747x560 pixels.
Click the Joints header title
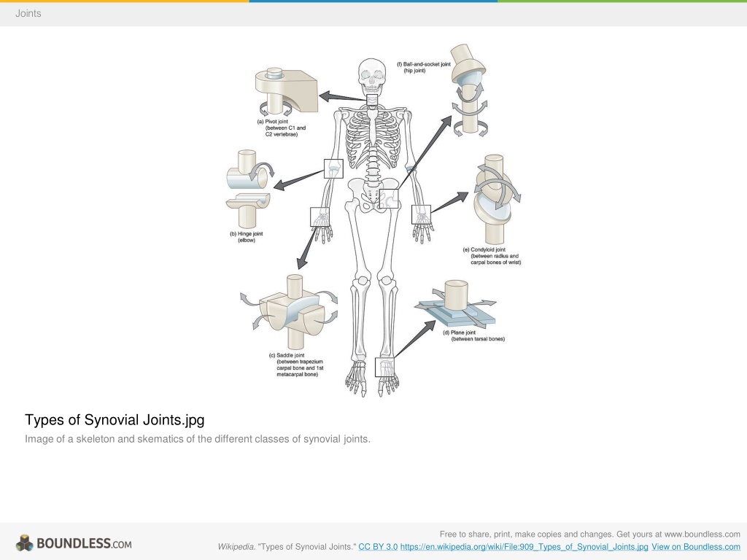28,13
